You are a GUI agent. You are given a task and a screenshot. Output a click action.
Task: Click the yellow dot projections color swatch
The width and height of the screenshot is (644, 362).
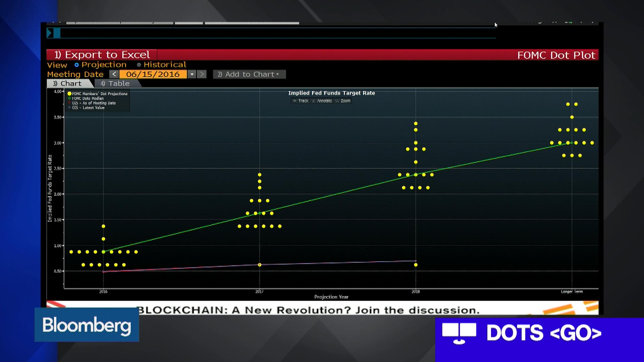pyautogui.click(x=69, y=94)
